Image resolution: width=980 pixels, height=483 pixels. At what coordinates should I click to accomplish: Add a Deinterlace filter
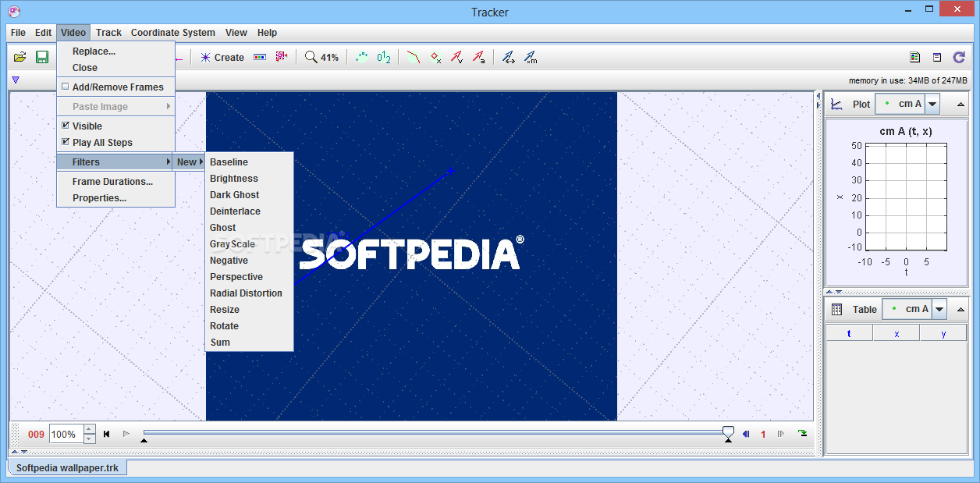click(x=249, y=211)
